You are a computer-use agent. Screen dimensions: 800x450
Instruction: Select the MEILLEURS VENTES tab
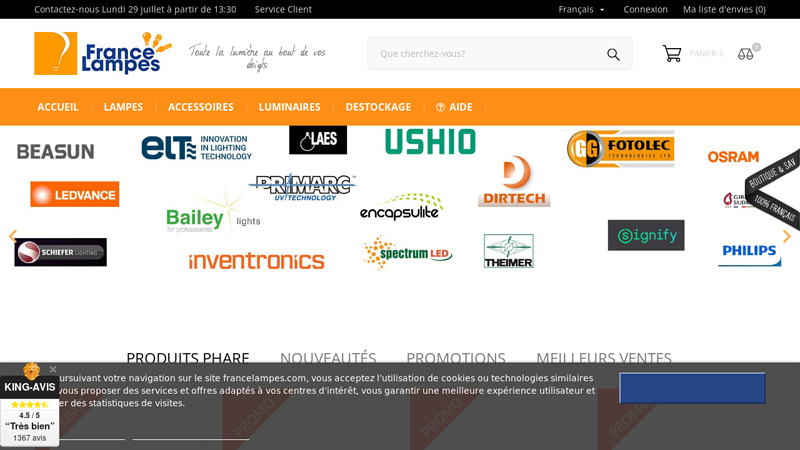click(x=604, y=357)
